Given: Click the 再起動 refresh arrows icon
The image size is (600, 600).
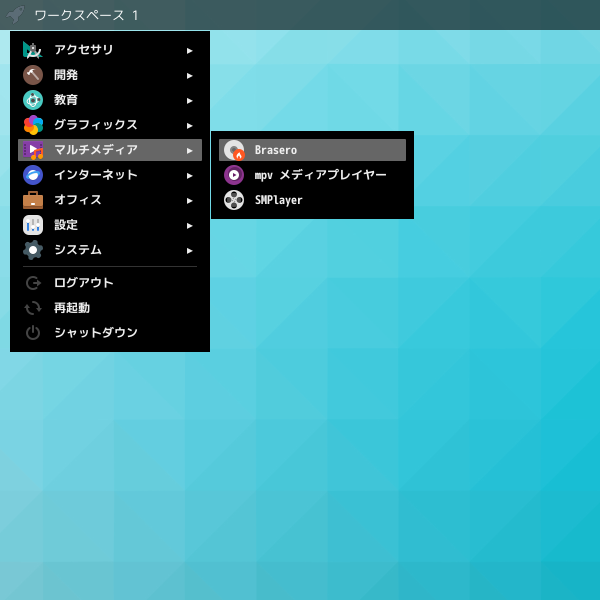Looking at the screenshot, I should [x=33, y=308].
